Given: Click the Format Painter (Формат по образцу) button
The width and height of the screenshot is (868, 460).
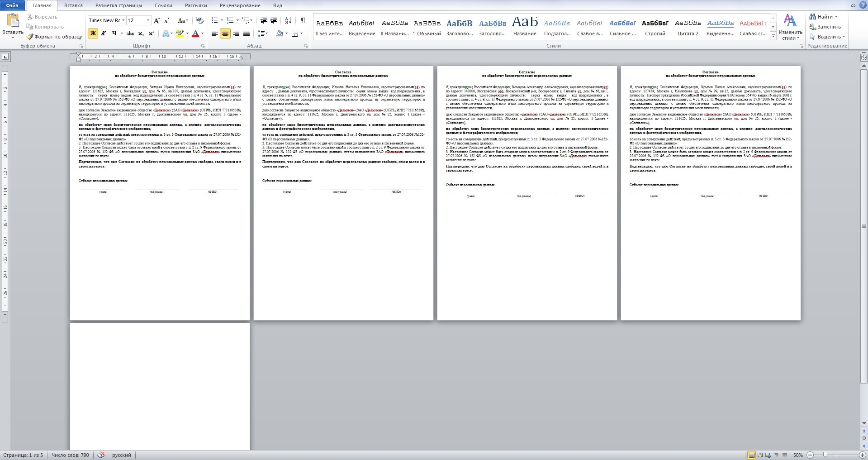Looking at the screenshot, I should (54, 37).
